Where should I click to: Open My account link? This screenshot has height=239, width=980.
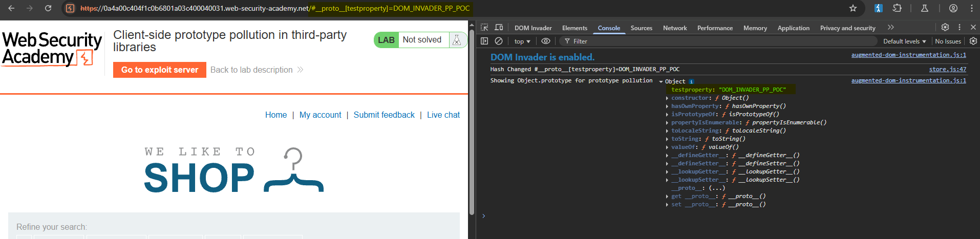pyautogui.click(x=321, y=115)
